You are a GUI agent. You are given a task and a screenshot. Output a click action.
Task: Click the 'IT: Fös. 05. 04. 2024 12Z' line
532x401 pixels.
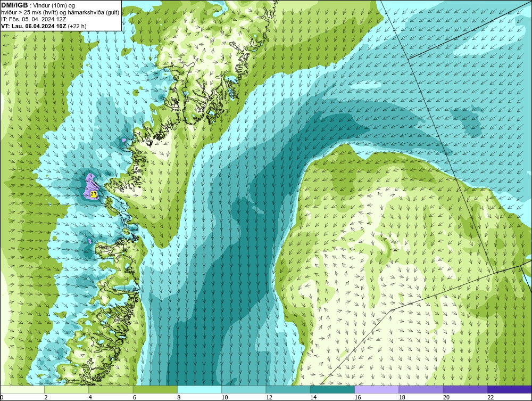(34, 19)
